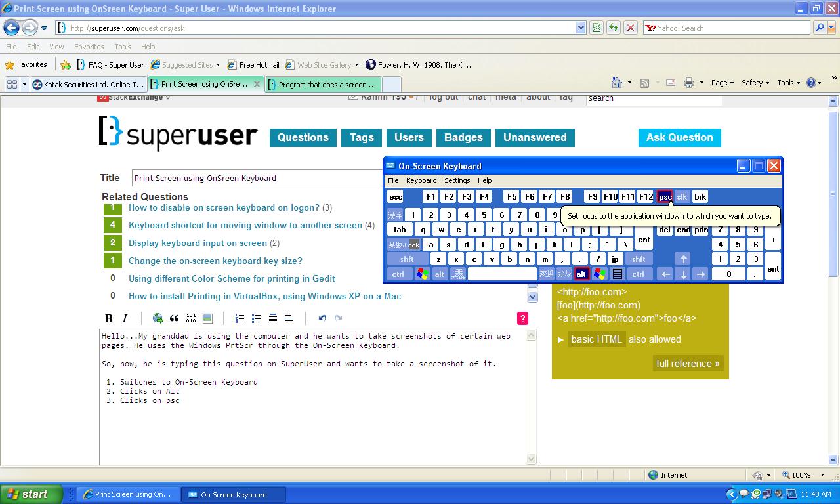Toggle bold formatting in the editor
The image size is (840, 504).
(x=109, y=318)
